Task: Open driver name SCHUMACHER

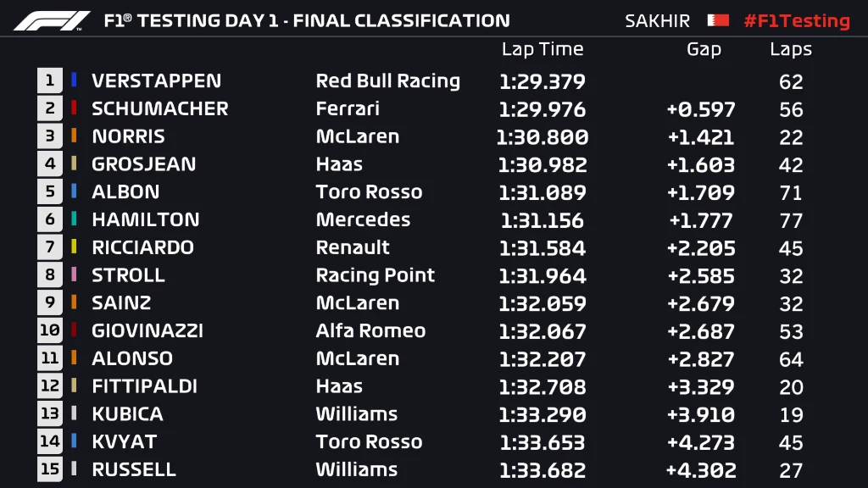Action: coord(159,108)
